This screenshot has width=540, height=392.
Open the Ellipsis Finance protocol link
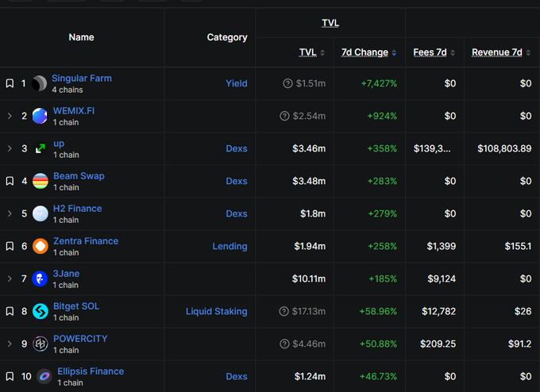click(91, 371)
